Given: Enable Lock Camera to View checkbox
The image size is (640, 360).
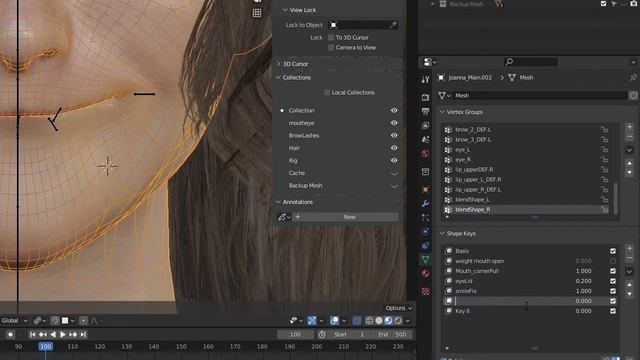Looking at the screenshot, I should [331, 48].
